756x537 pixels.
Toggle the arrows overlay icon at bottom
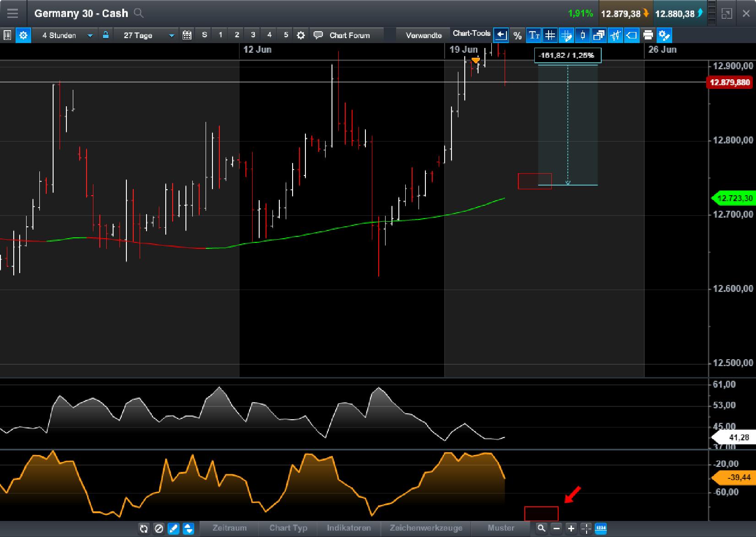[188, 528]
